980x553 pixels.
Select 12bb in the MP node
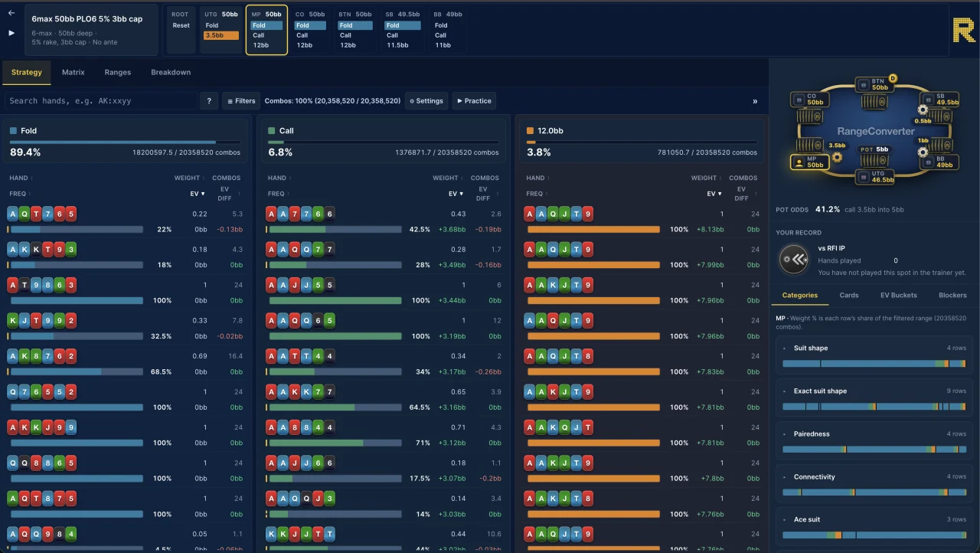click(x=266, y=45)
